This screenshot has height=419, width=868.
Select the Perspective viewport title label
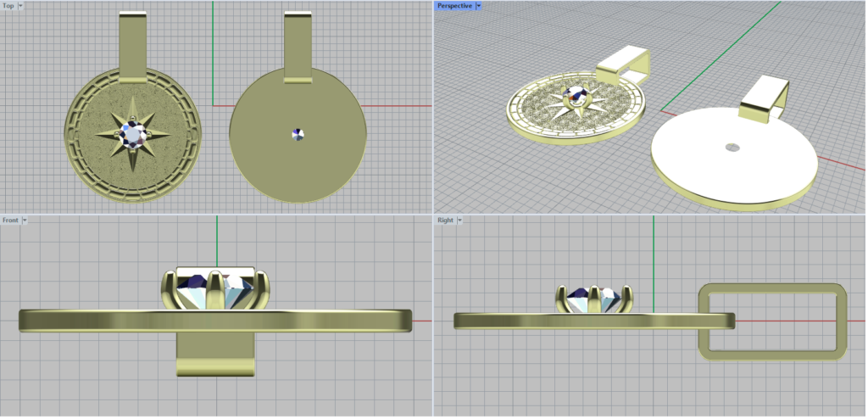click(x=454, y=6)
